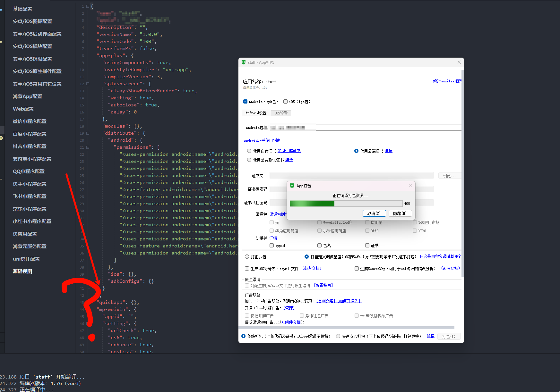Click the green icon in the App打包 progress popup
The width and height of the screenshot is (560, 392).
(292, 186)
